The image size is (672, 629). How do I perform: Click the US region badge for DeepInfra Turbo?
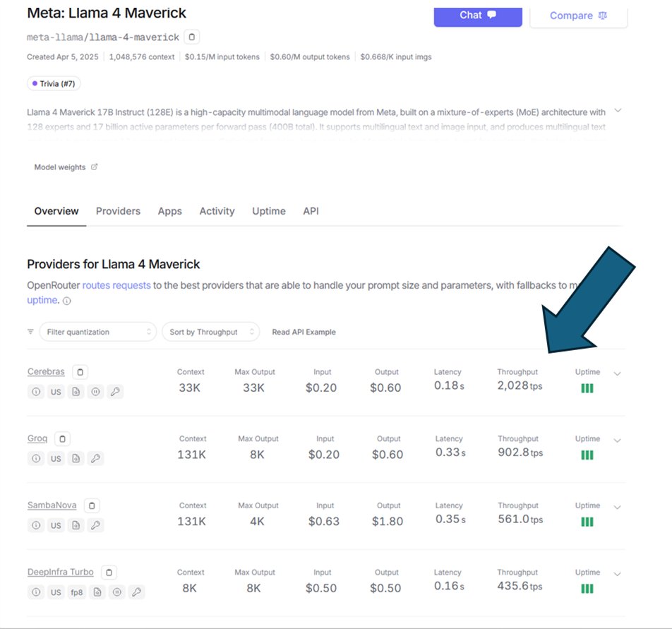(56, 592)
